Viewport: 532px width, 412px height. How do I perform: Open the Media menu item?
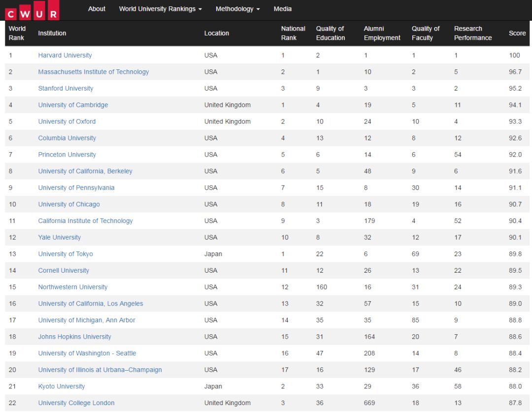coord(282,9)
